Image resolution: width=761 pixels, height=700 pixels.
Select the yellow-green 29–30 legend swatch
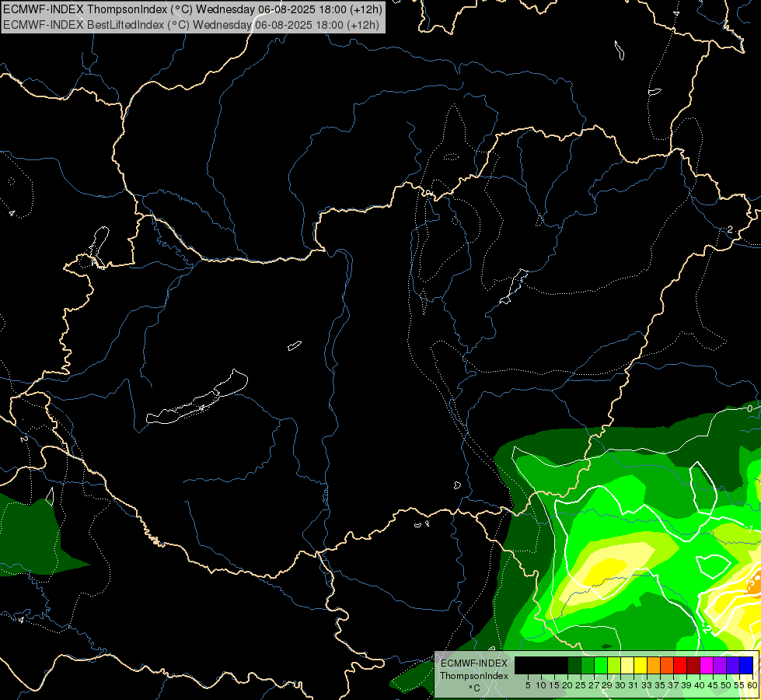coord(614,665)
